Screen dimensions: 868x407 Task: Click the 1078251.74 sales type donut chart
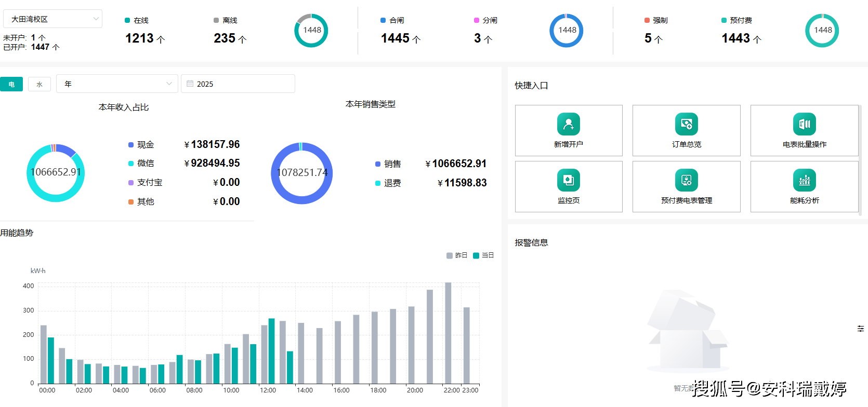pyautogui.click(x=302, y=173)
